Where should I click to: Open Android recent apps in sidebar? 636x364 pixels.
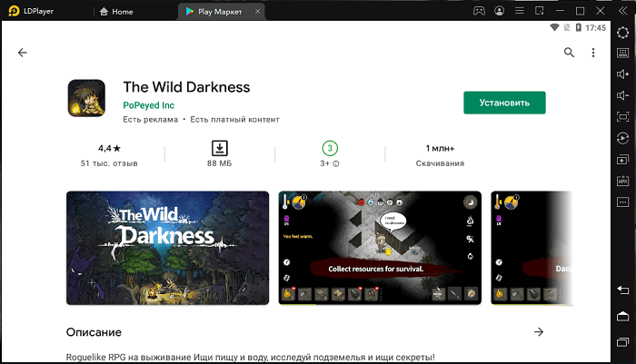coord(622,342)
